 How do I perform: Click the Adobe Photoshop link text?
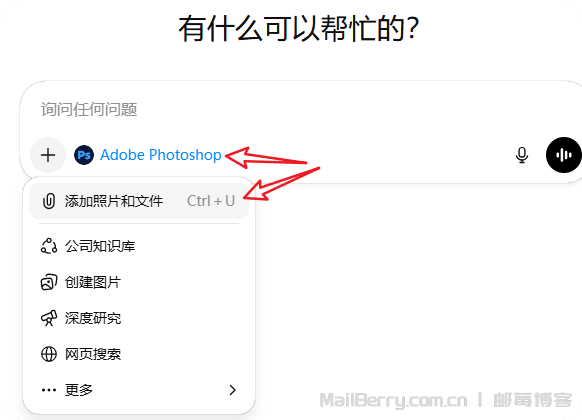pyautogui.click(x=161, y=155)
